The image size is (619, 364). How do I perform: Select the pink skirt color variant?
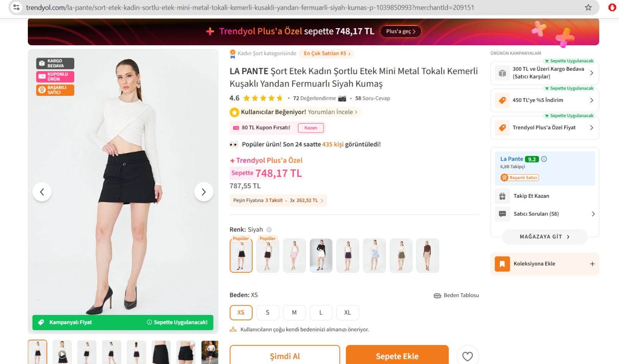294,255
